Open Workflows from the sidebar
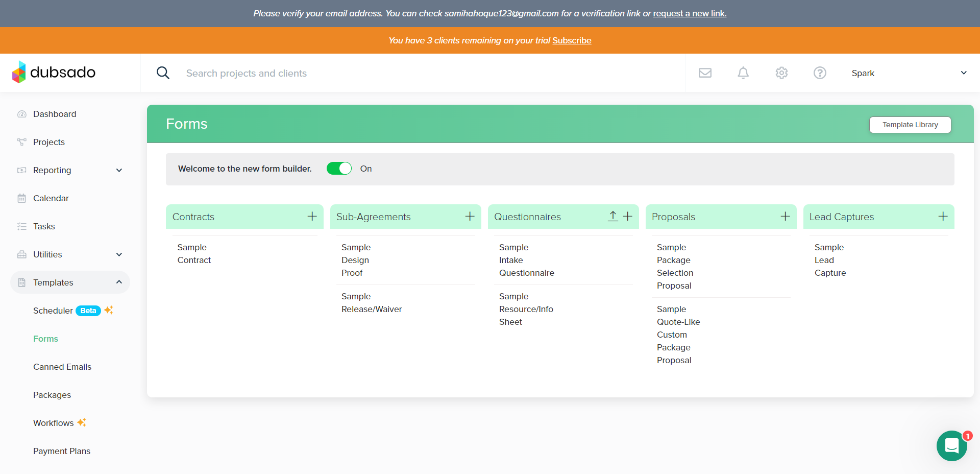This screenshot has width=980, height=474. (54, 423)
